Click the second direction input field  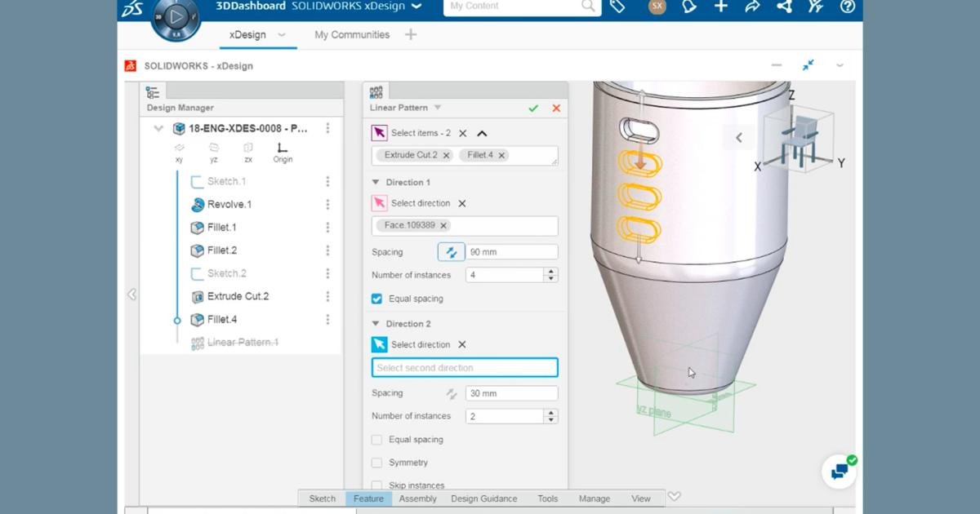tap(464, 367)
